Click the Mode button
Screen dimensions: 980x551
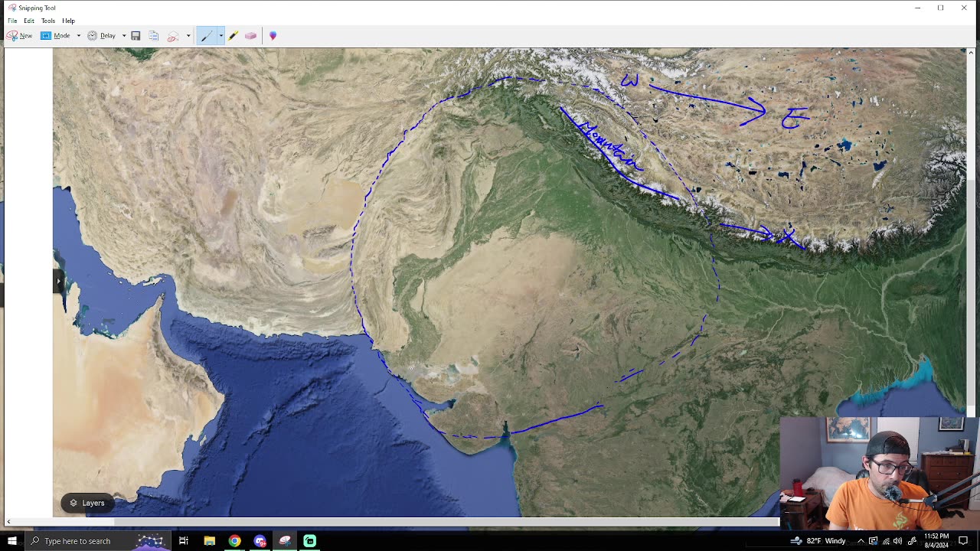click(x=55, y=36)
